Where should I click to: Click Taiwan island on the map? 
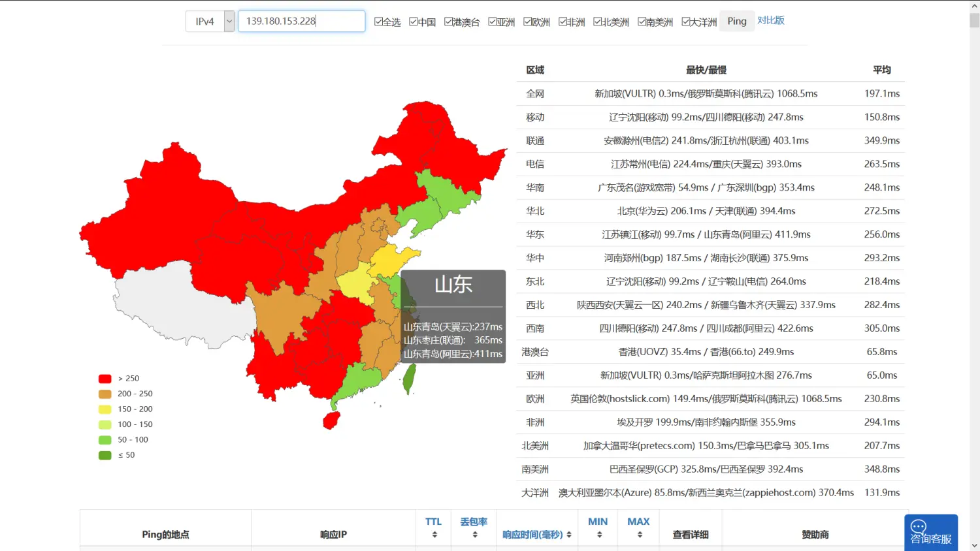410,379
